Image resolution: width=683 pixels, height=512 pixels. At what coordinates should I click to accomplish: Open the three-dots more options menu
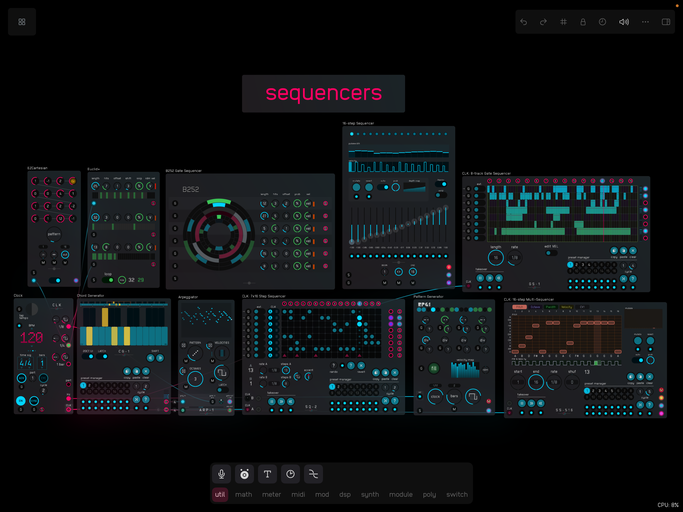pyautogui.click(x=645, y=22)
